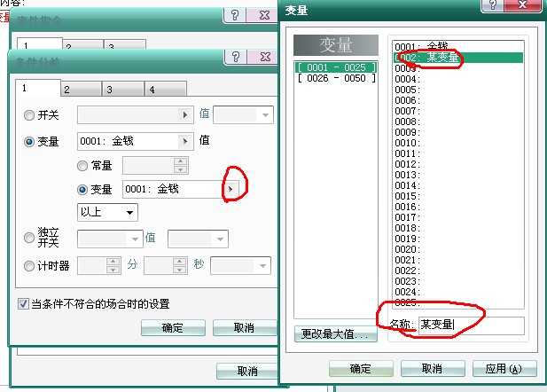Click 确定 in the 条件分歧 dialog
This screenshot has width=547, height=392.
click(173, 328)
